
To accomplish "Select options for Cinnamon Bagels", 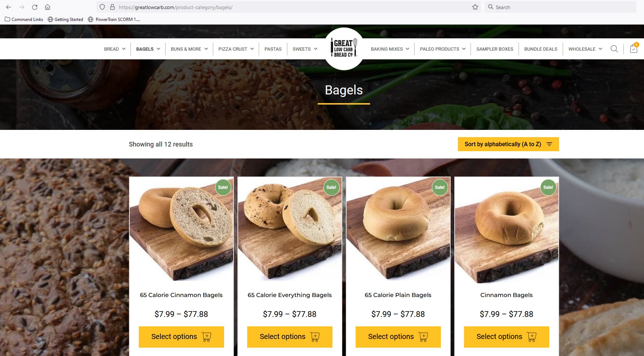I will [506, 337].
